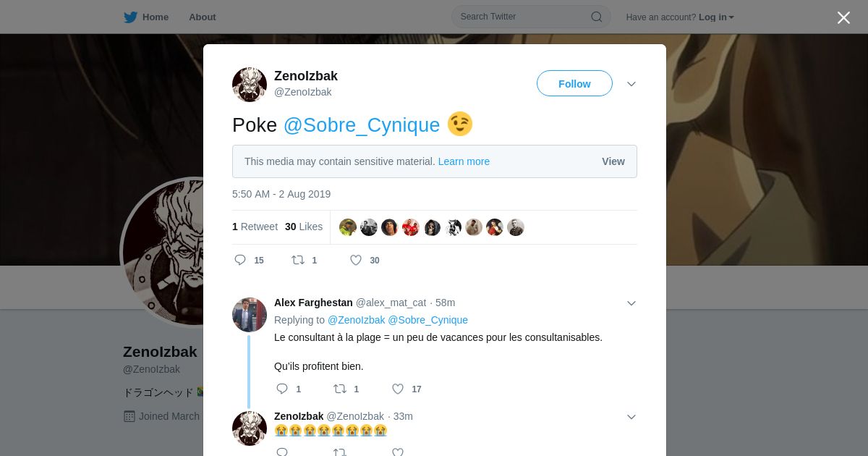Reply to Alex Farghestan's comment
Image resolution: width=868 pixels, height=456 pixels.
coord(282,389)
